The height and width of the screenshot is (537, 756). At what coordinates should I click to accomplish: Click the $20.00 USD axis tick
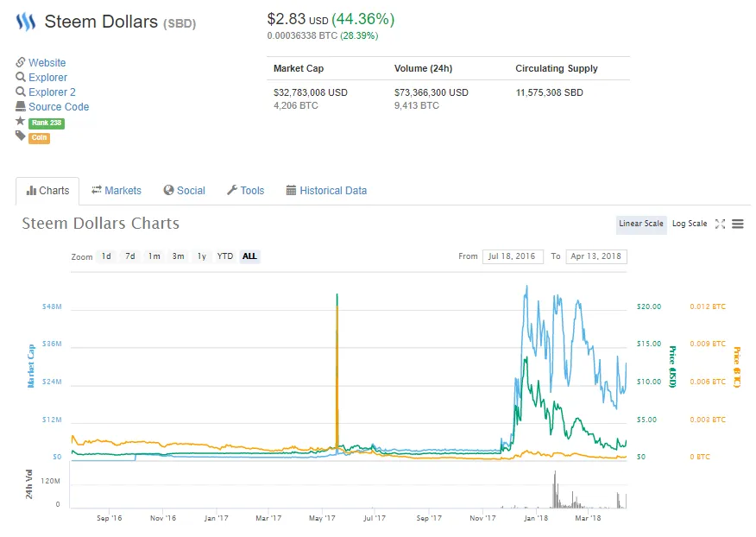pyautogui.click(x=649, y=306)
